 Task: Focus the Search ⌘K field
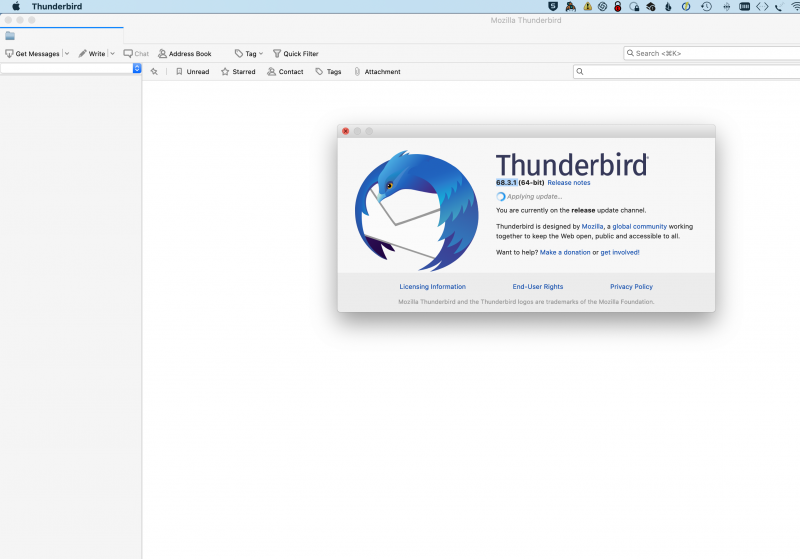[712, 53]
